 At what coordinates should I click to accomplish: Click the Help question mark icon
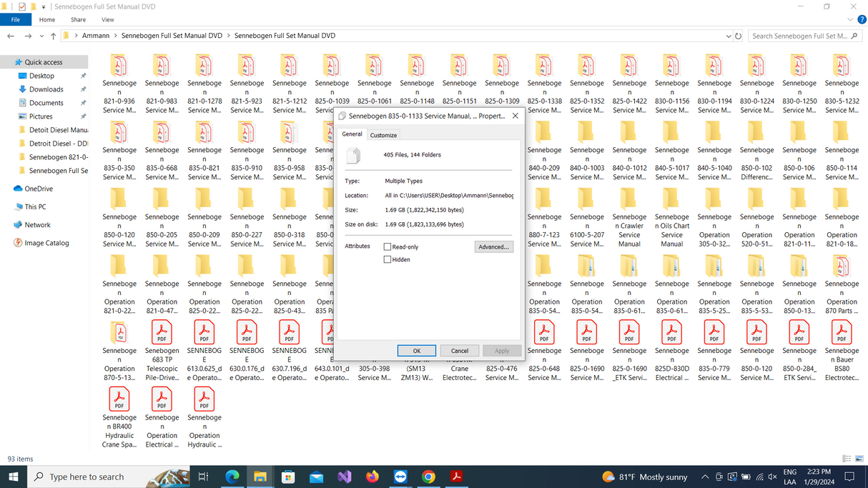862,19
